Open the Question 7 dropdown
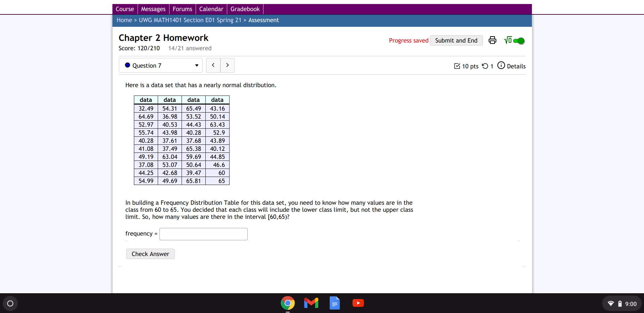Viewport: 644px width, 313px height. tap(160, 65)
